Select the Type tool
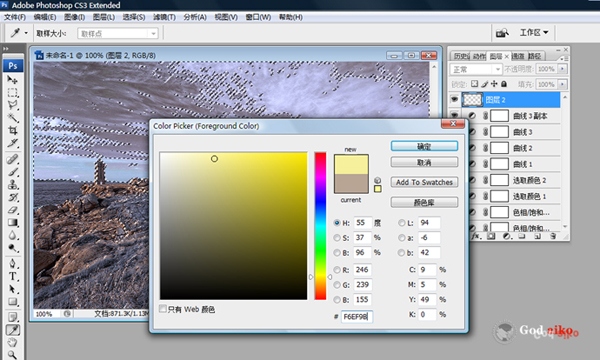600x360 pixels. (x=13, y=276)
